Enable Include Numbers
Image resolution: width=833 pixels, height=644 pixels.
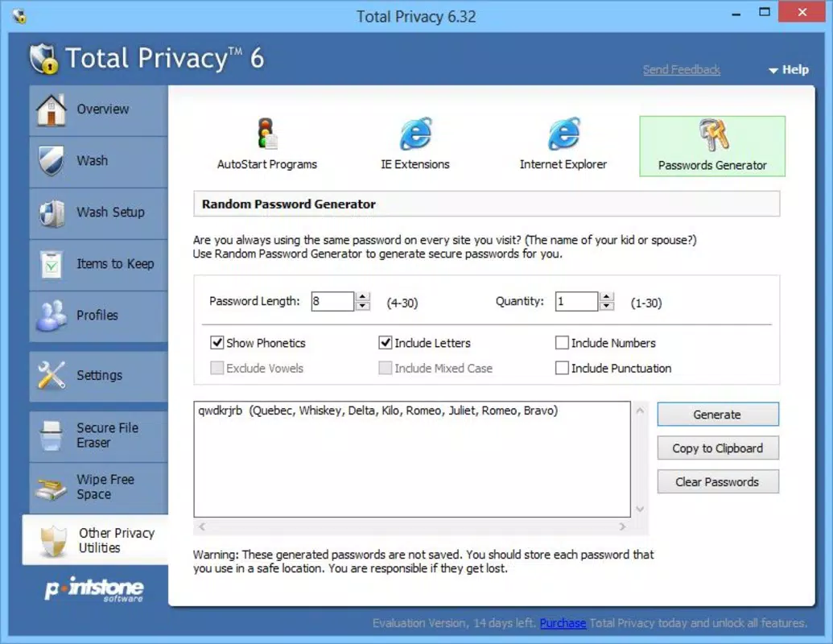click(562, 343)
